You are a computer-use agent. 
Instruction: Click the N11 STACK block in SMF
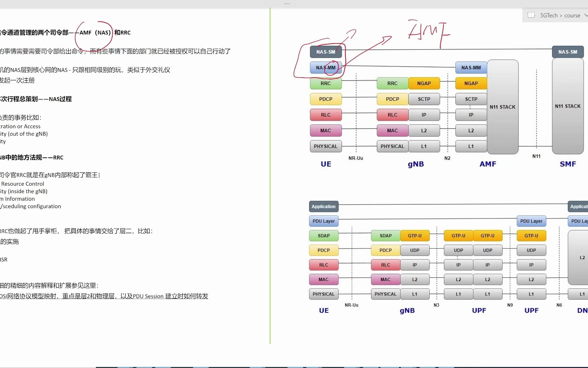[568, 106]
